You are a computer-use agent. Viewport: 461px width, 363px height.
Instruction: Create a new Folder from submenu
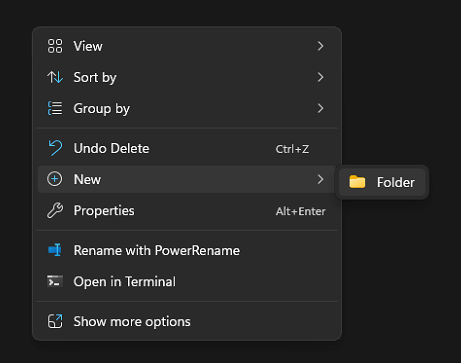pyautogui.click(x=382, y=182)
